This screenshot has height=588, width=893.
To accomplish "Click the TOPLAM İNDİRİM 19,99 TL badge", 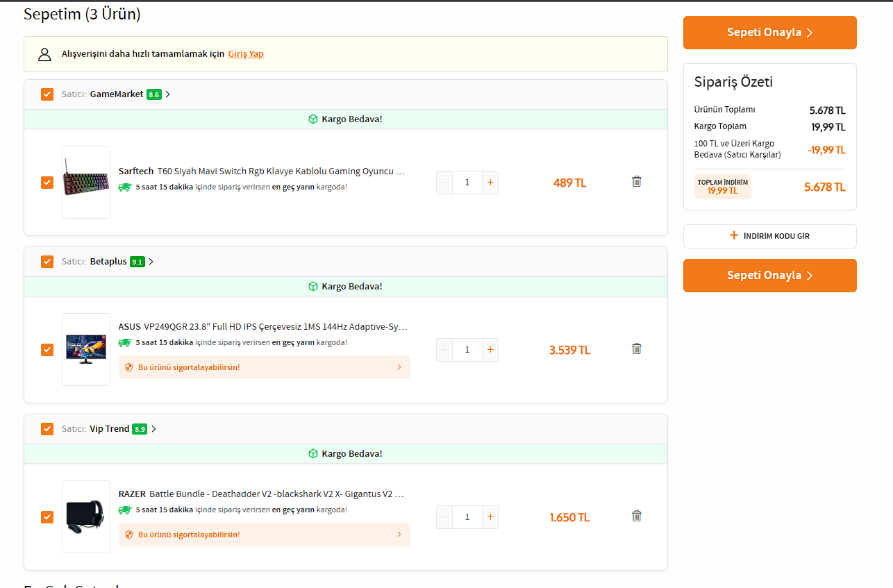I will (723, 187).
